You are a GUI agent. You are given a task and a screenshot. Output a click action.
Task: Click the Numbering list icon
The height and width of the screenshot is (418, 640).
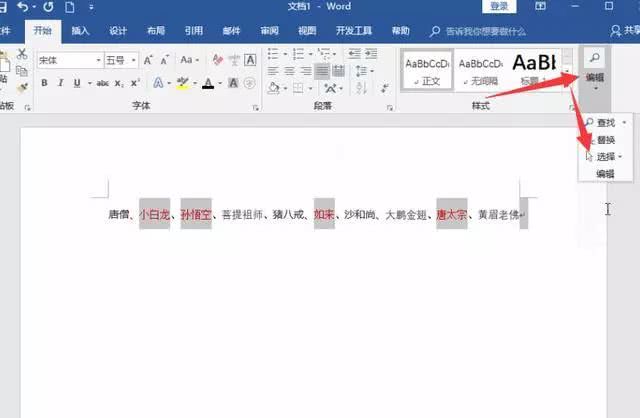click(x=298, y=53)
